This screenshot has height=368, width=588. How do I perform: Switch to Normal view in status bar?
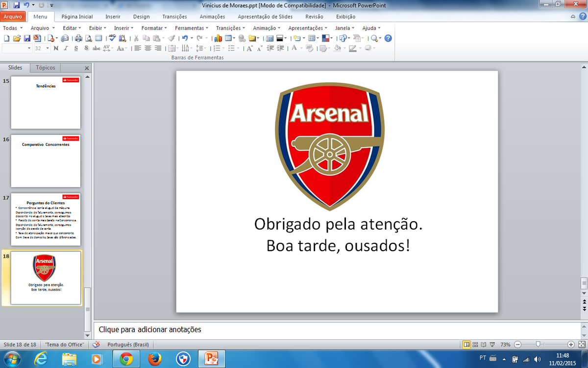click(466, 344)
